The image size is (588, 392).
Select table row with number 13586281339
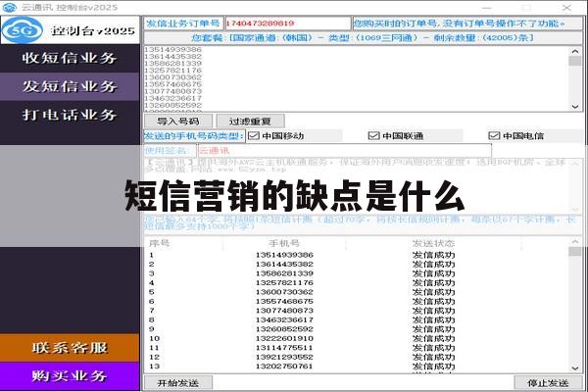357,273
